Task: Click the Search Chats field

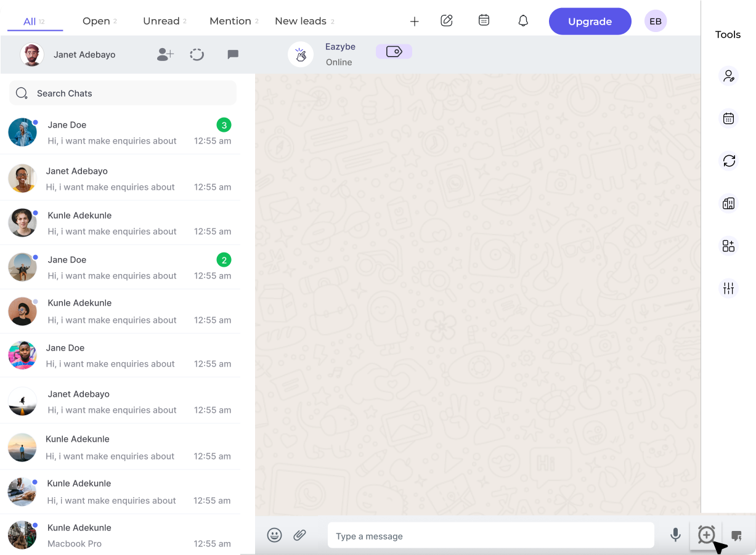Action: tap(123, 93)
